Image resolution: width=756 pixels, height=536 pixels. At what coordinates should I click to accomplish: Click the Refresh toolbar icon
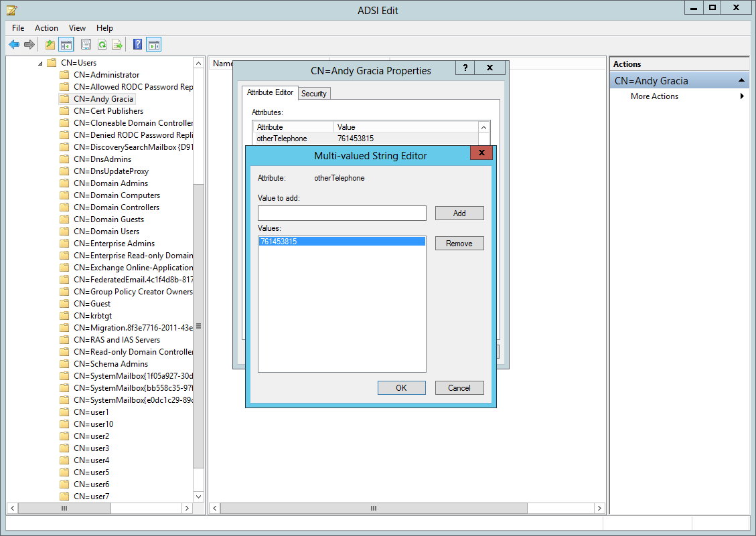click(102, 45)
